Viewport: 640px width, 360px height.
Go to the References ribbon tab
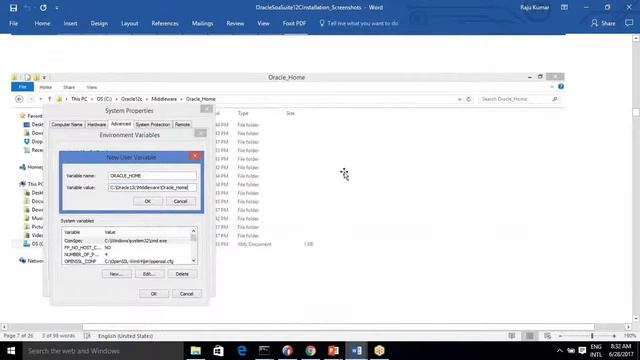coord(165,23)
